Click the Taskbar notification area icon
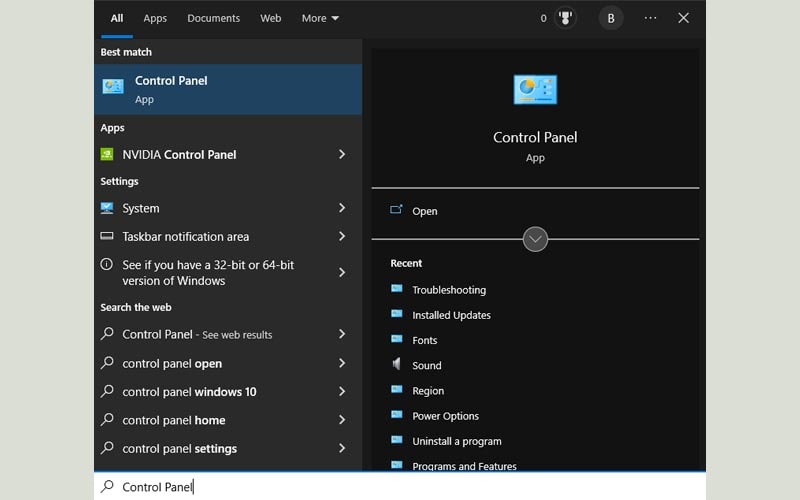 point(107,236)
